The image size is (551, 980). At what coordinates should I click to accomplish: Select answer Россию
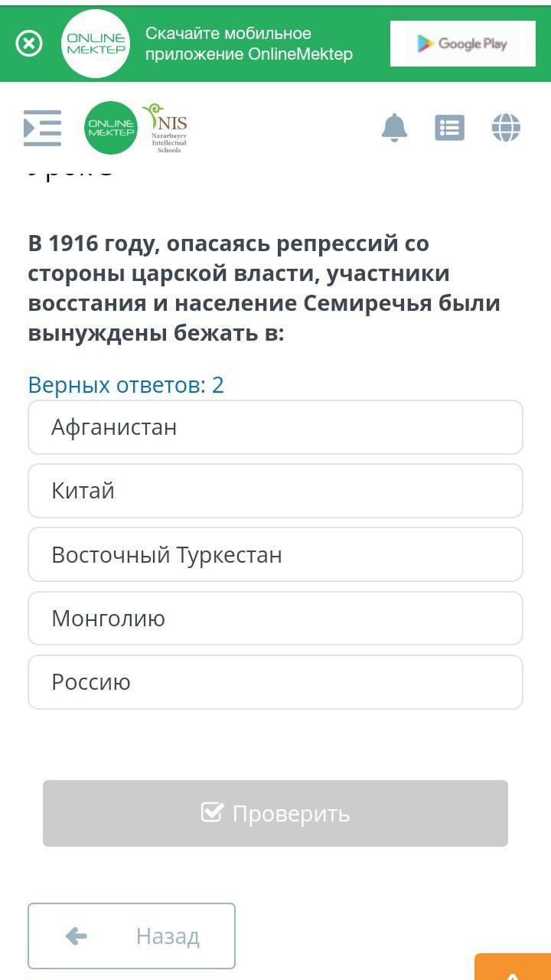coord(275,682)
